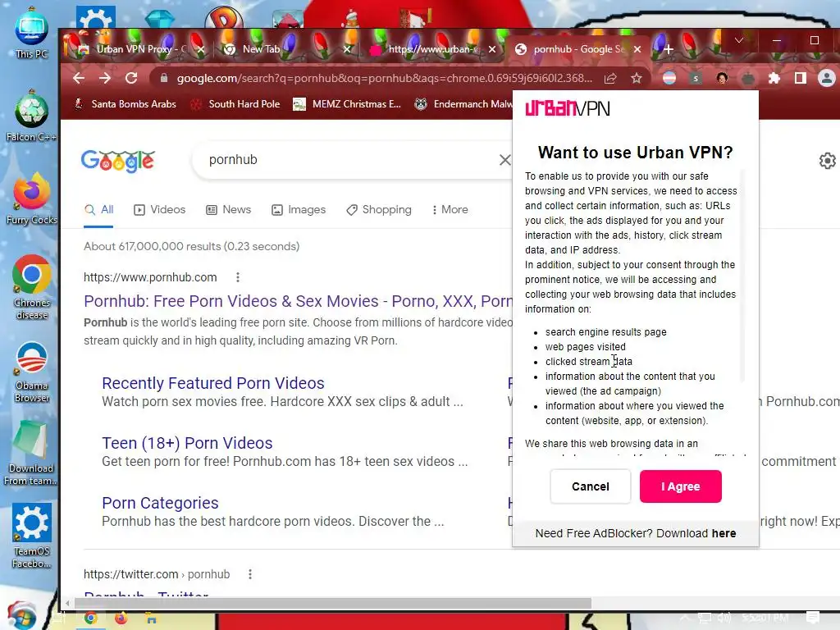Click the horizontal page scrollbar
840x630 pixels.
click(x=332, y=603)
